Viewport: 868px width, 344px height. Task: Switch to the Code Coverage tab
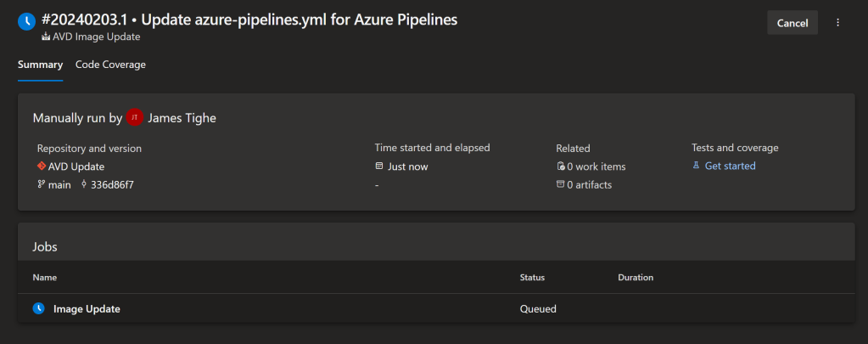[x=110, y=65]
